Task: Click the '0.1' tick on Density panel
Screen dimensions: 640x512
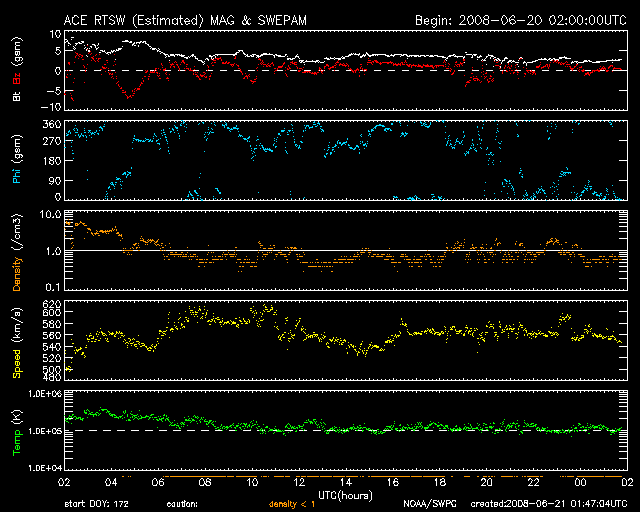Action: (x=53, y=287)
